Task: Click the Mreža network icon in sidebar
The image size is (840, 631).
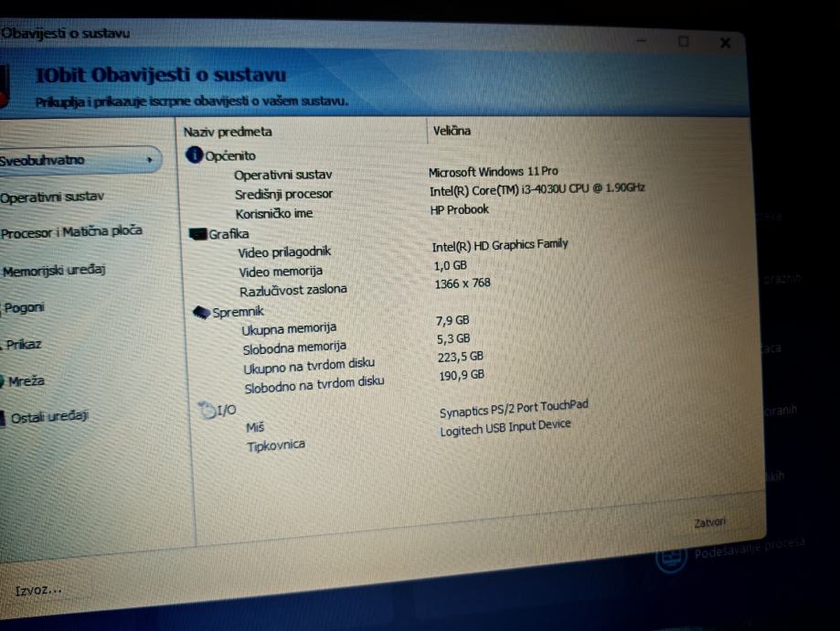Action: point(2,381)
